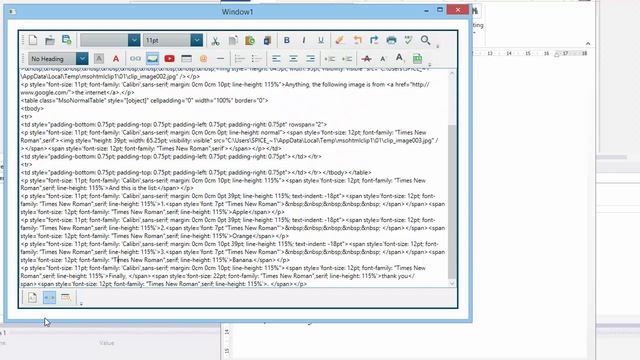Insert a horizontal line
Screen dimensions: 640x360
pos(220,59)
